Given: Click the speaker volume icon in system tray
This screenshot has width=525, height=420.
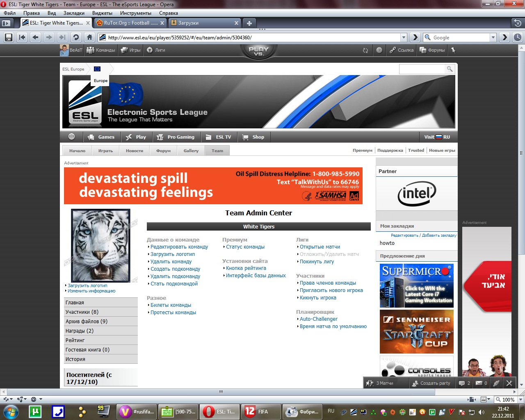Looking at the screenshot, I should point(482,412).
